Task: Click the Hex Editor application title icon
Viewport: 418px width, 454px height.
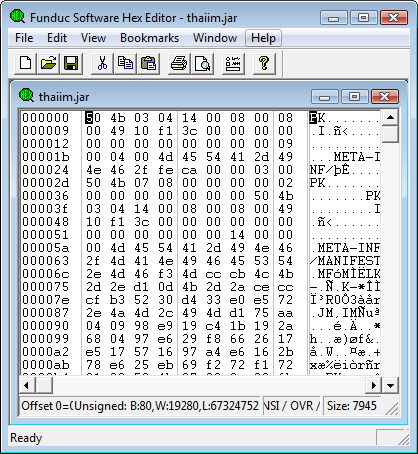Action: (x=17, y=16)
